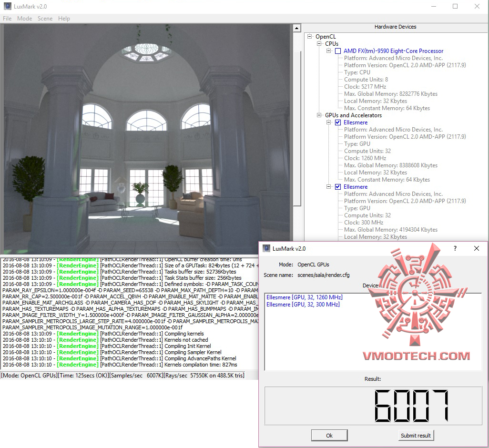Click the LuxMark icon in result dialog title
The image size is (489, 448).
[x=266, y=248]
